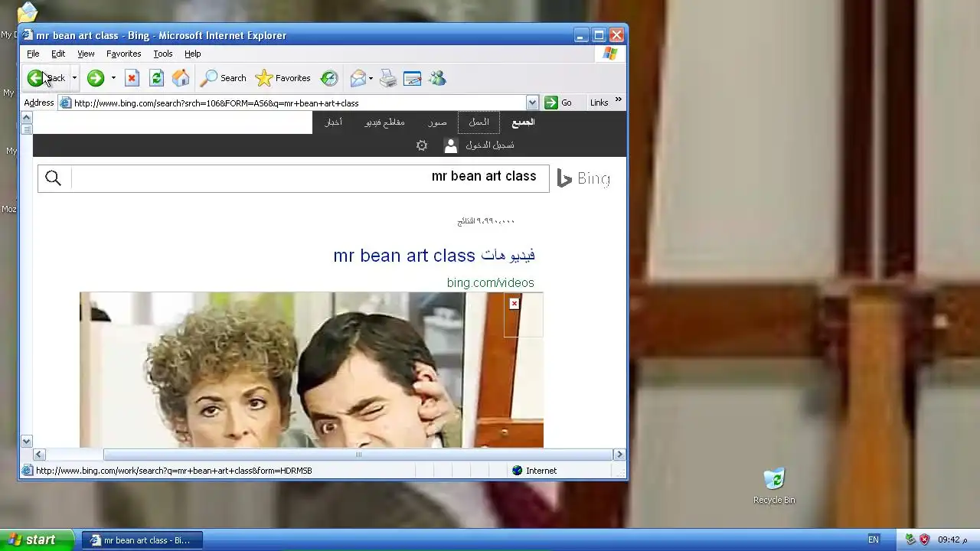
Task: Click the Mail envelope icon
Action: [x=358, y=78]
